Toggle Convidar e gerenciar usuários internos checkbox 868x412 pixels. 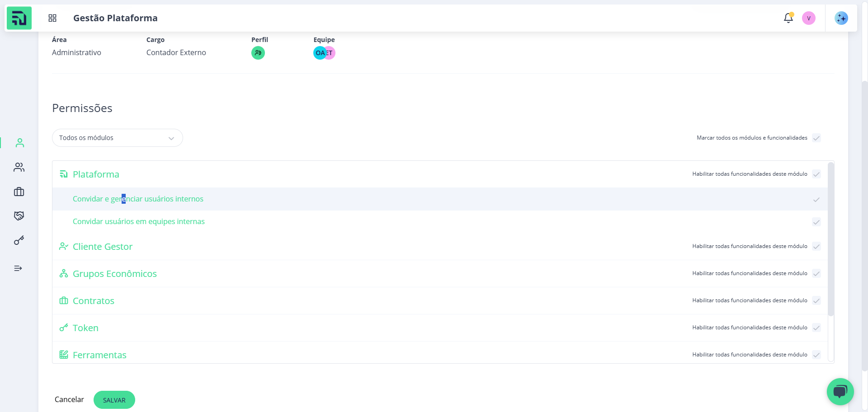tap(816, 199)
